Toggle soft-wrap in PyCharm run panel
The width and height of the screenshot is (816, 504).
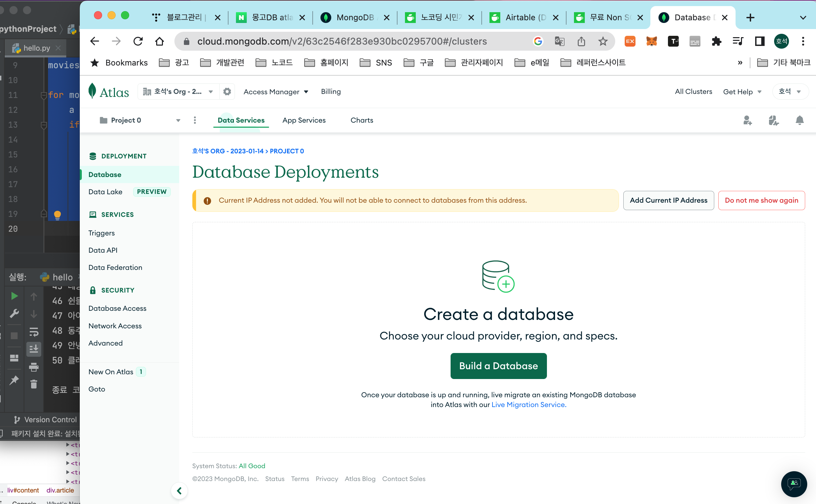pyautogui.click(x=34, y=332)
